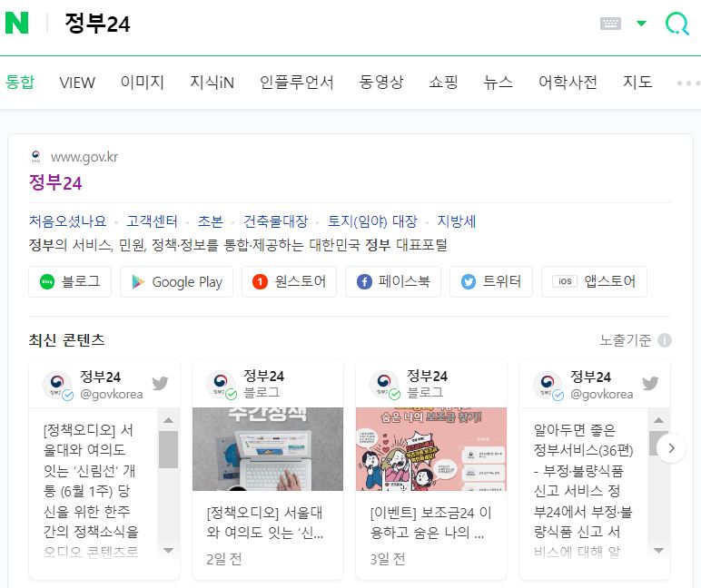Viewport: 701px width, 588px height.
Task: Click third card's 정부24 blog avatar
Action: point(384,384)
